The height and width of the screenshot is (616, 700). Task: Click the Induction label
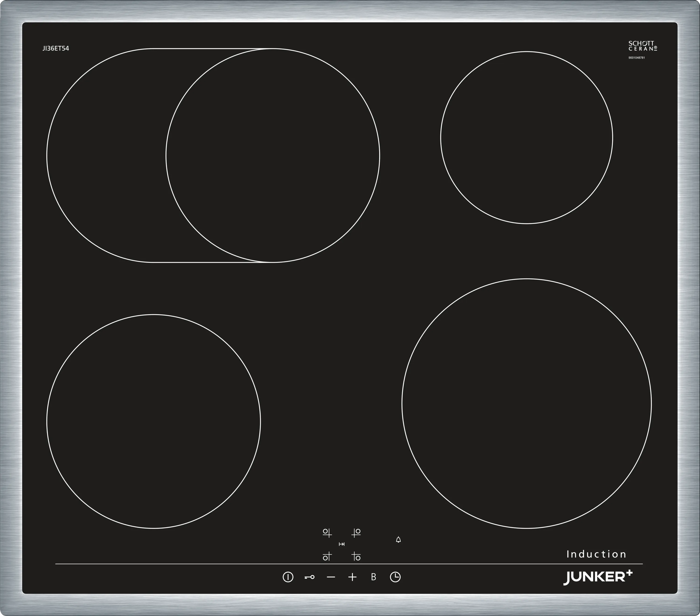tap(596, 554)
